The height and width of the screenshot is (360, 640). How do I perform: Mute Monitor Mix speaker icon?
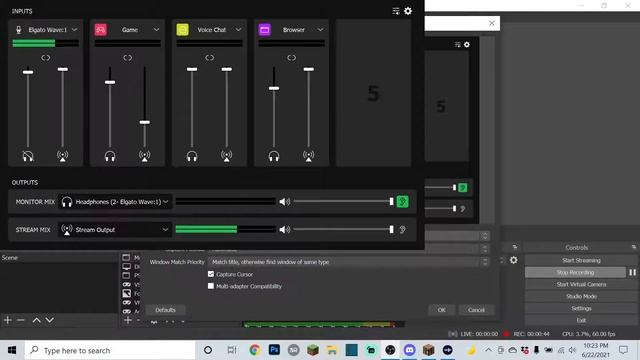click(x=284, y=202)
